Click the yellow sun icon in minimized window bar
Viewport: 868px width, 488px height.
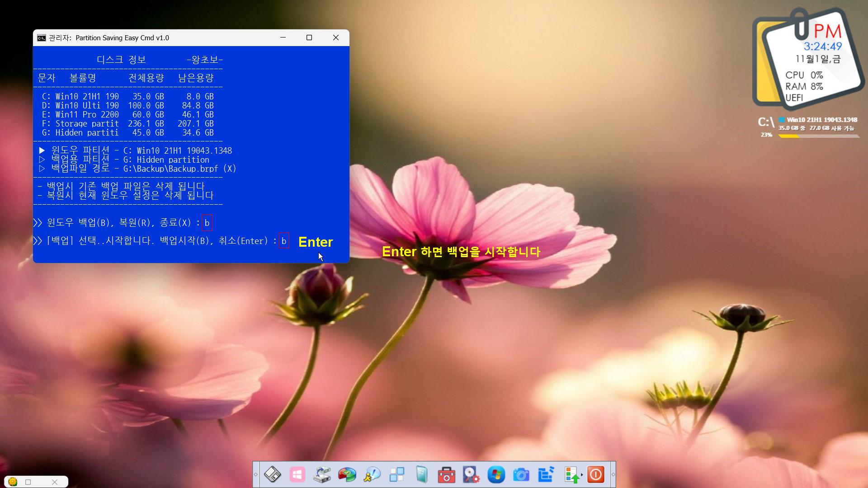(13, 482)
